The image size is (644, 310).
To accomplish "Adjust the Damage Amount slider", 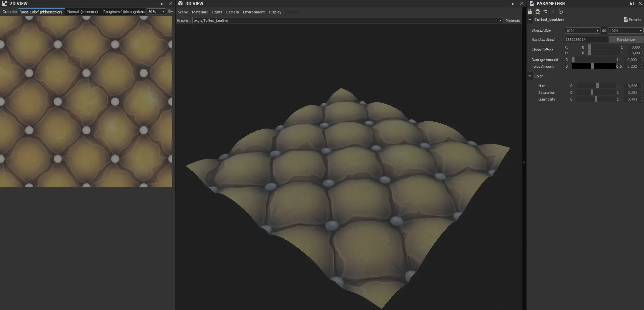I will (593, 60).
